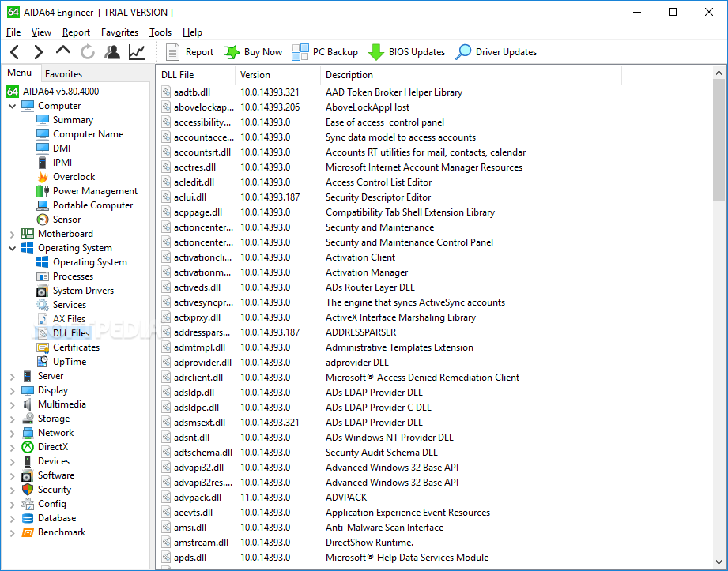This screenshot has height=571, width=728.
Task: Open the Favorites menu in the menu bar
Action: click(120, 32)
